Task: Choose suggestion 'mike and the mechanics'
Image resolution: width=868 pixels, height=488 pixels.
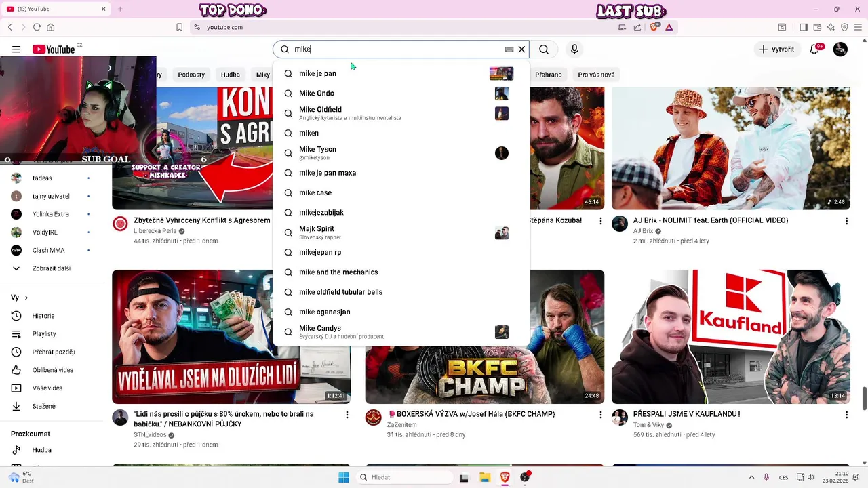Action: (401, 272)
